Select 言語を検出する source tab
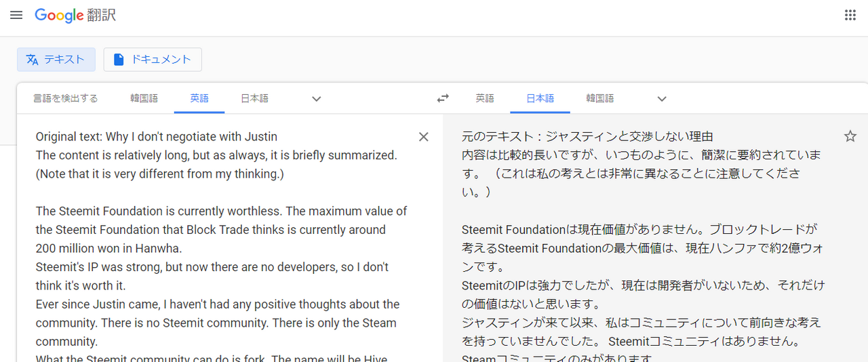The height and width of the screenshot is (362, 868). pos(66,98)
